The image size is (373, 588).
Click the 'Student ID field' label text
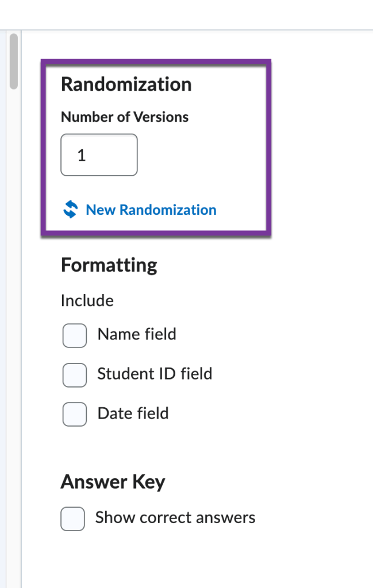click(x=155, y=374)
